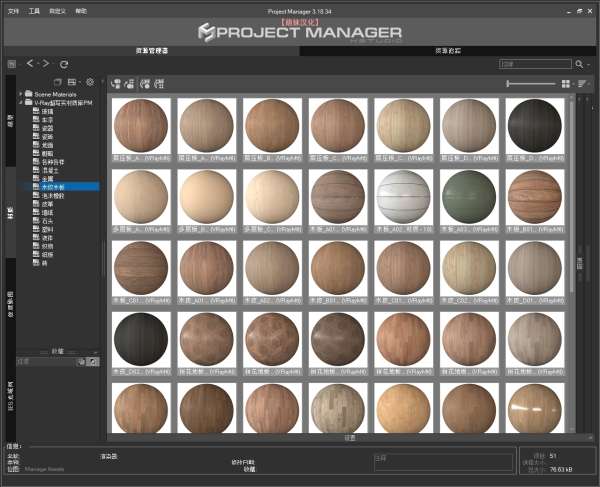The height and width of the screenshot is (487, 600).
Task: Click the Manage Assets link
Action: click(45, 467)
